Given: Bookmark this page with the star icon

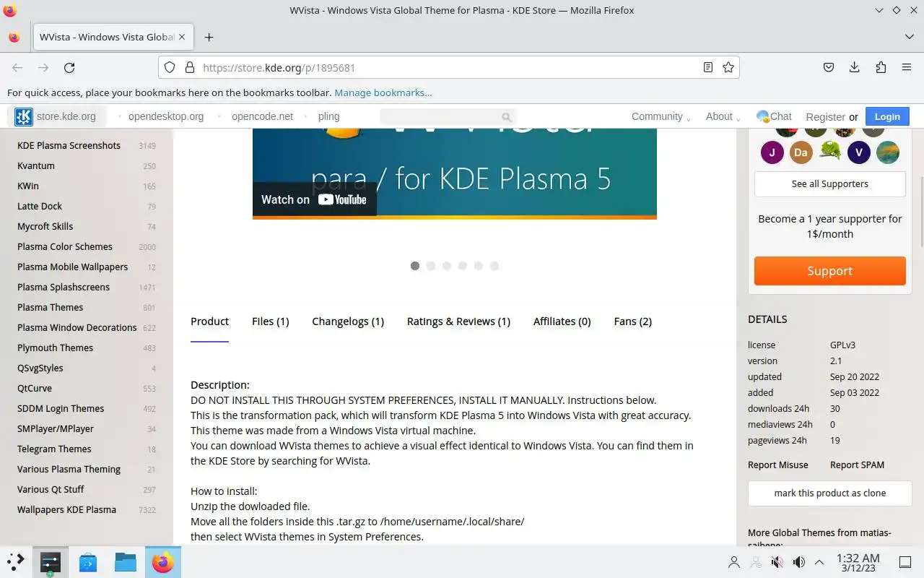Looking at the screenshot, I should click(x=728, y=67).
